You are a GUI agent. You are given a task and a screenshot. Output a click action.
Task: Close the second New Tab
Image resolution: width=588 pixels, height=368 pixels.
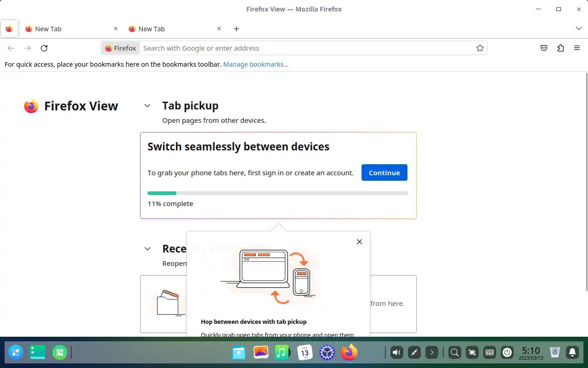[219, 29]
